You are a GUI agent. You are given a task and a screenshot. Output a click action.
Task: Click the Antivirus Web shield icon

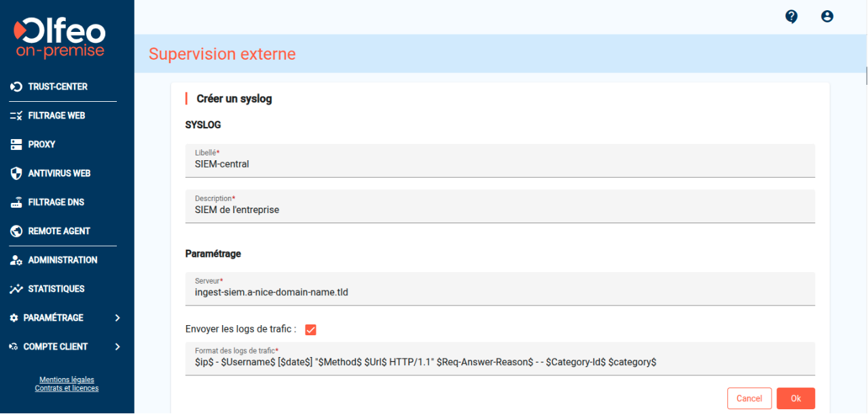click(x=17, y=174)
